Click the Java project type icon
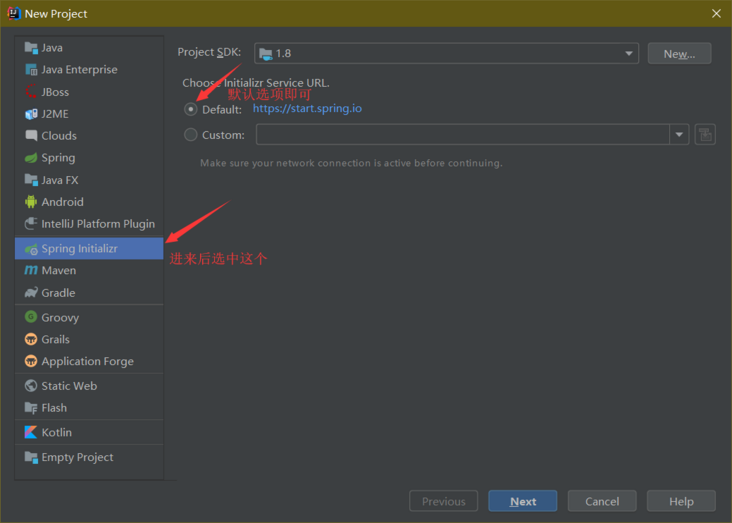The image size is (732, 523). tap(31, 48)
